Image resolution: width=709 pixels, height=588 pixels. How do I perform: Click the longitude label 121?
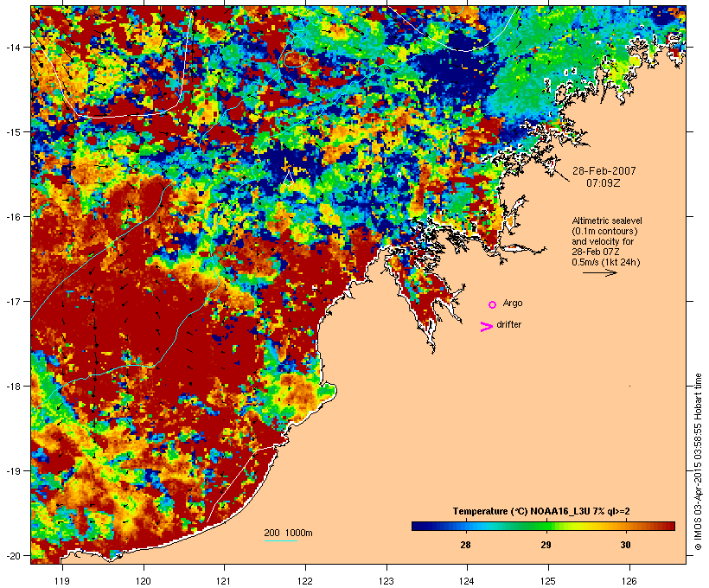224,581
